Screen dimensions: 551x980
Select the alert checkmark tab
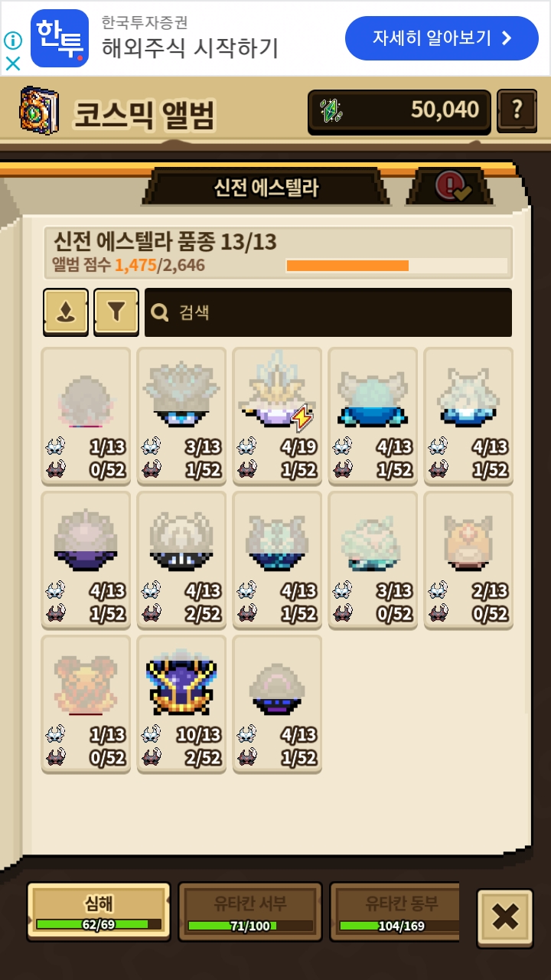(450, 186)
